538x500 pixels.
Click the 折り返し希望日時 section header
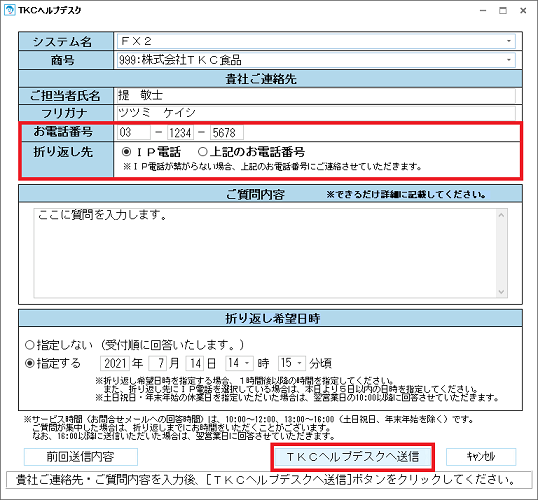270,318
